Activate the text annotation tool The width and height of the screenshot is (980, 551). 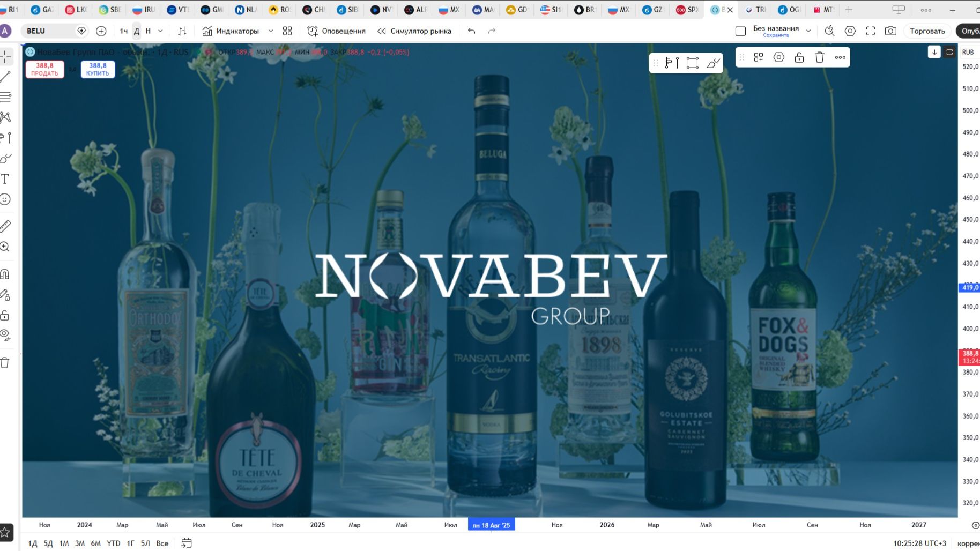6,178
